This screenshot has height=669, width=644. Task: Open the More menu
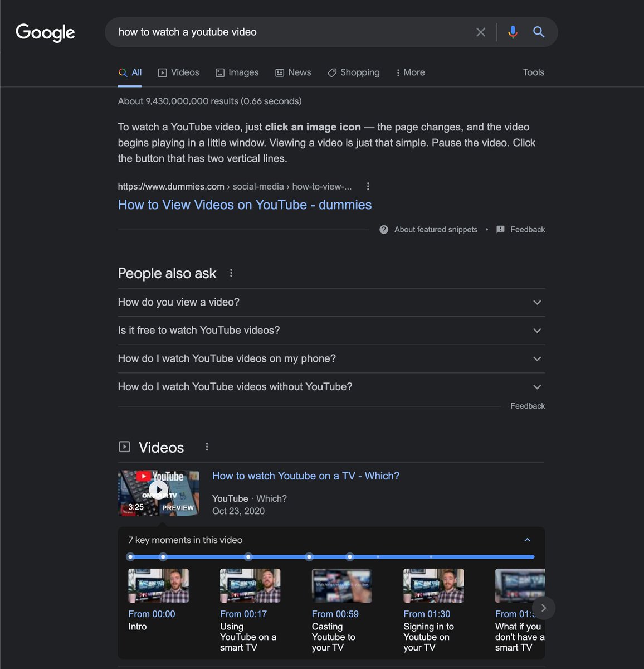pyautogui.click(x=411, y=72)
